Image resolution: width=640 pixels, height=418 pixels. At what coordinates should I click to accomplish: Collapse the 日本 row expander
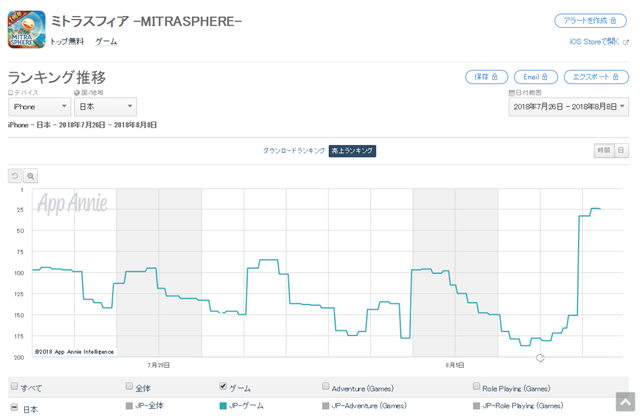click(x=14, y=407)
